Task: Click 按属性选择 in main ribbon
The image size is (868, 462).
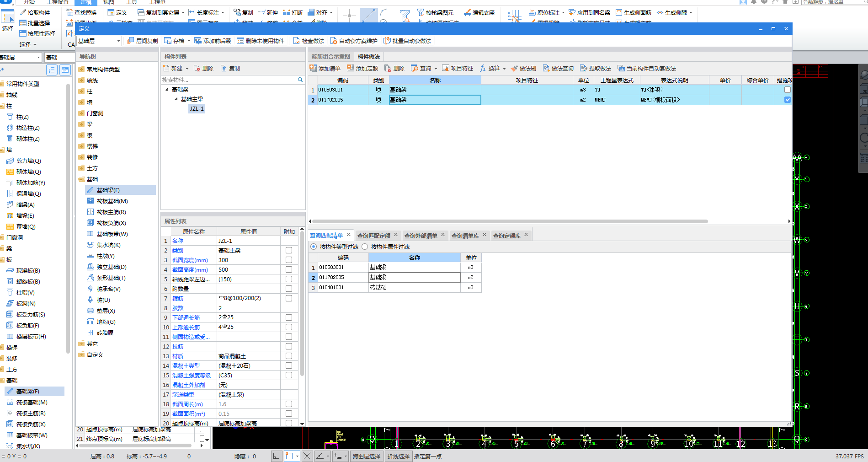Action: [x=37, y=33]
